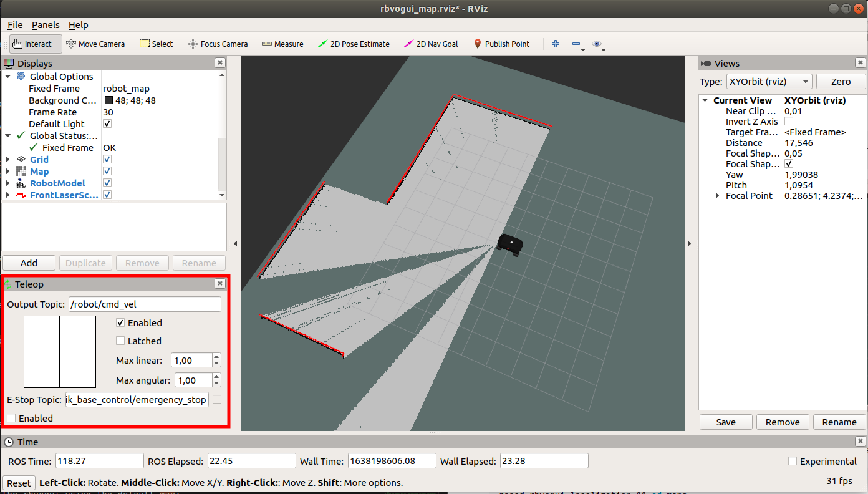This screenshot has height=494, width=868.
Task: Open the Panels menu
Action: pos(46,25)
